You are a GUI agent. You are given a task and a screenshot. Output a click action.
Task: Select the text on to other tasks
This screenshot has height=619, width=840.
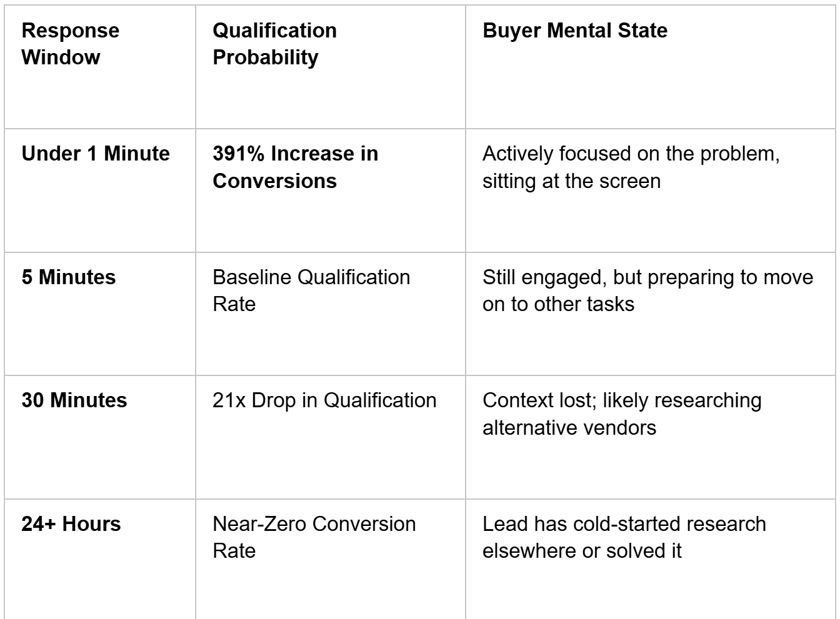[558, 304]
